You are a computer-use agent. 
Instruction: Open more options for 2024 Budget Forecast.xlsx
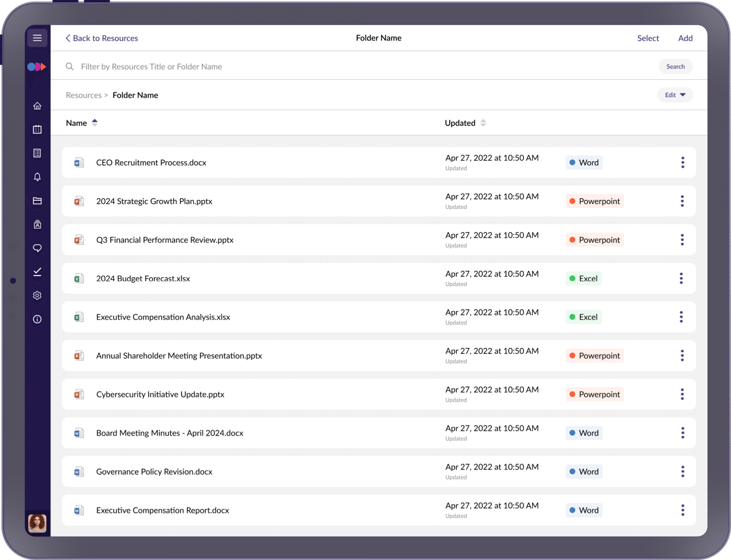681,278
